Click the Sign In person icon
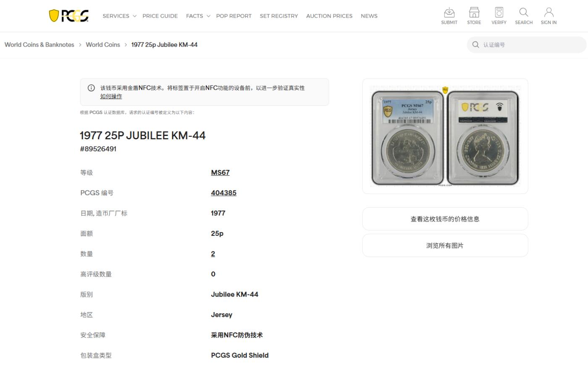Image resolution: width=588 pixels, height=378 pixels. 549,12
